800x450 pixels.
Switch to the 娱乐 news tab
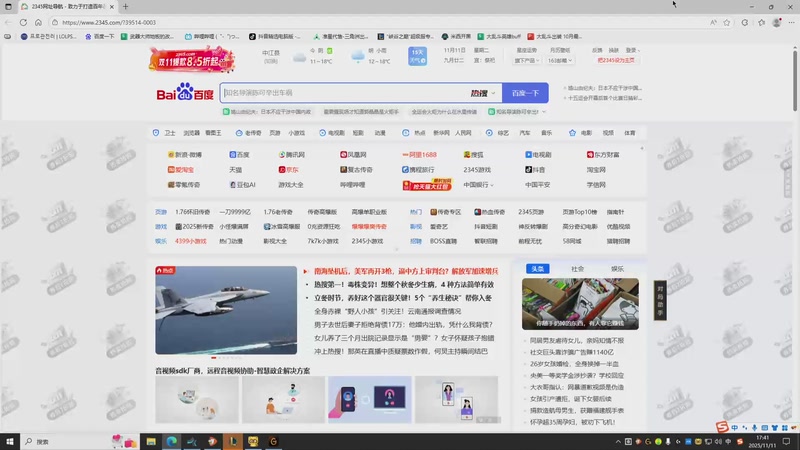click(617, 268)
